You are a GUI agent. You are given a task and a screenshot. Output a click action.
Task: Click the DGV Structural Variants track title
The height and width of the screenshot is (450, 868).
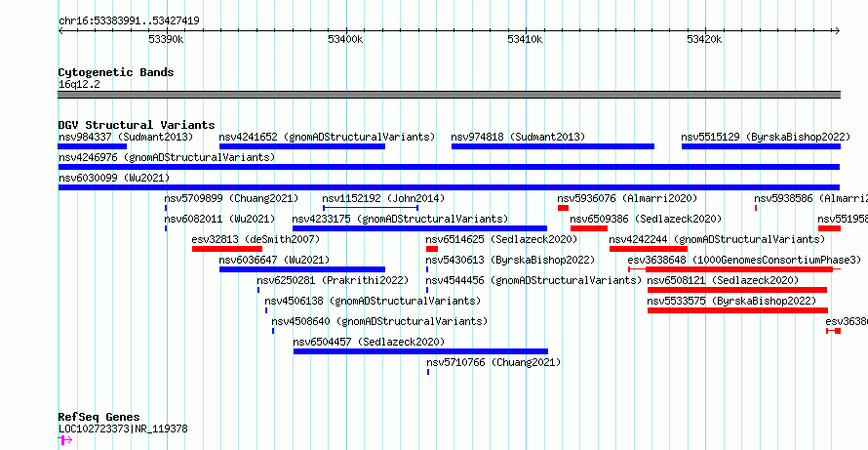point(137,125)
